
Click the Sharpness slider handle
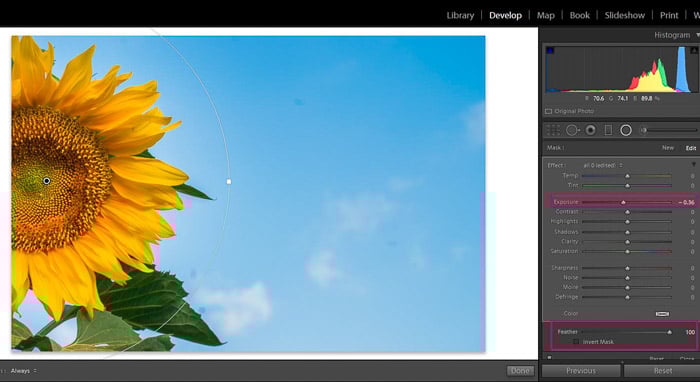[x=627, y=268]
